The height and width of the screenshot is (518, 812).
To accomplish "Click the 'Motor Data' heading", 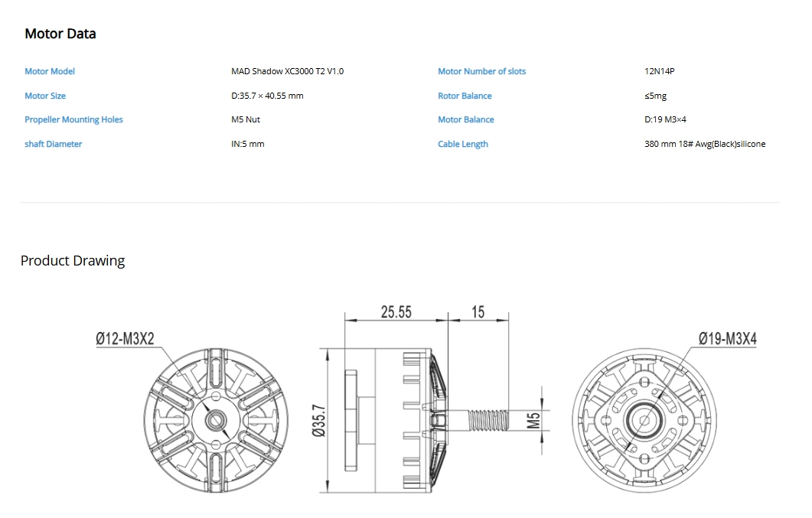I will coord(60,34).
